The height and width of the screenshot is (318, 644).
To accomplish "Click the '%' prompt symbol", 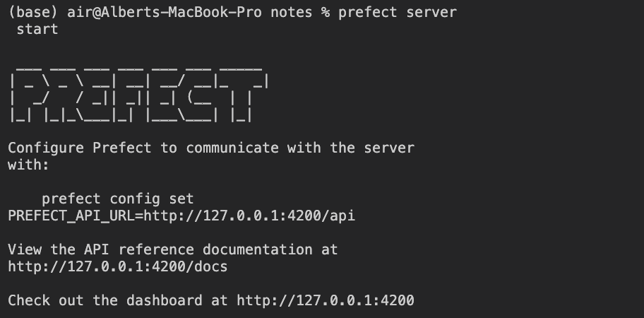I will tap(326, 12).
